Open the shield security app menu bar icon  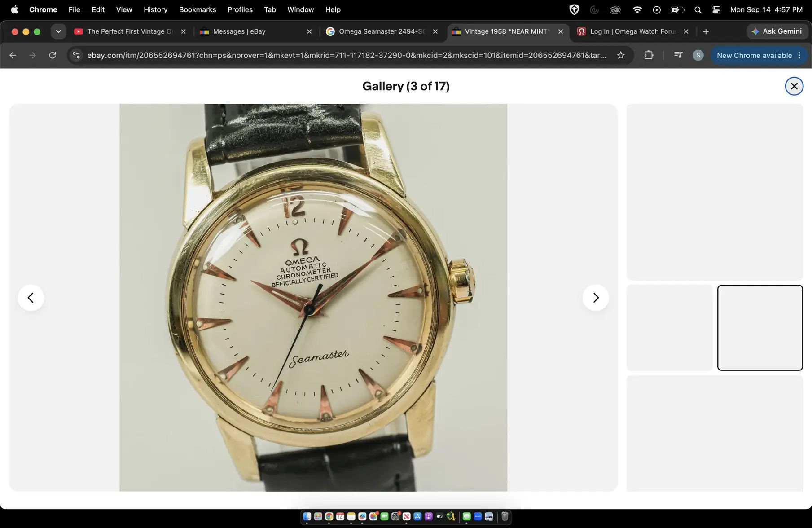[574, 9]
